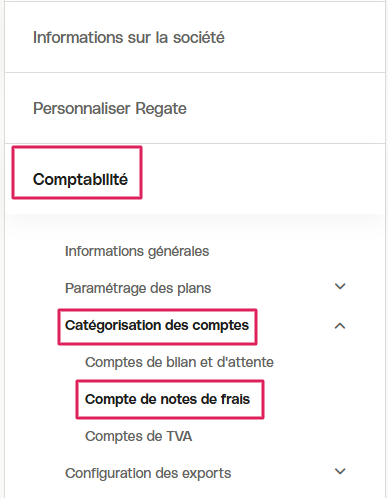Collapse the Catégorisation des comptes chevron
This screenshot has width=388, height=498.
[x=340, y=326]
